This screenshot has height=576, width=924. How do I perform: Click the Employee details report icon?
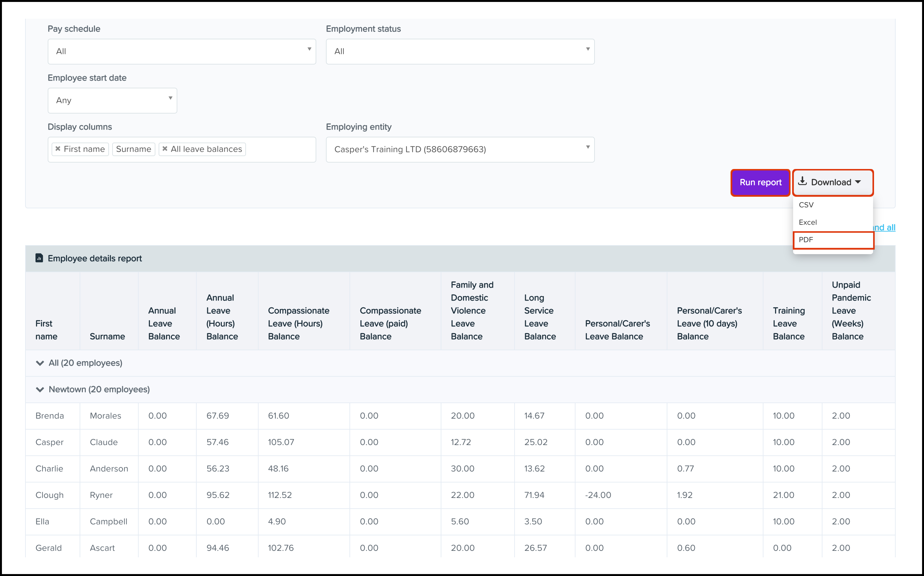(39, 258)
